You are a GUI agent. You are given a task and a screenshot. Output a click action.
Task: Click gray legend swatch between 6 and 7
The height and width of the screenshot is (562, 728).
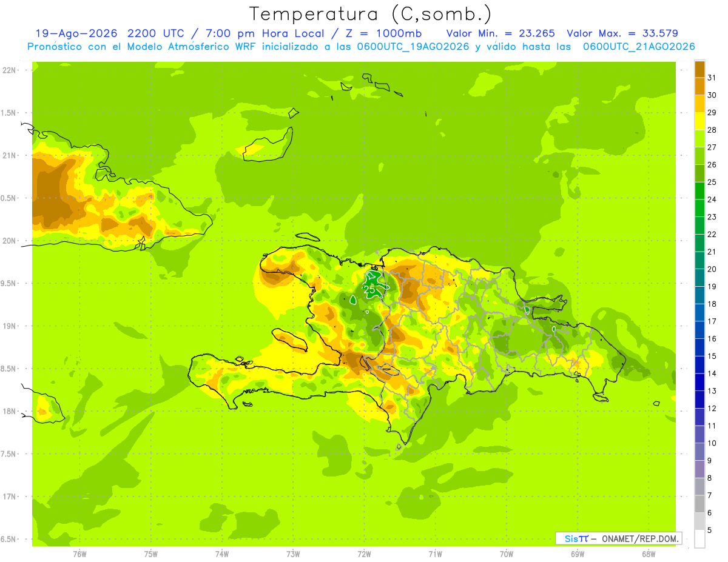(x=699, y=504)
